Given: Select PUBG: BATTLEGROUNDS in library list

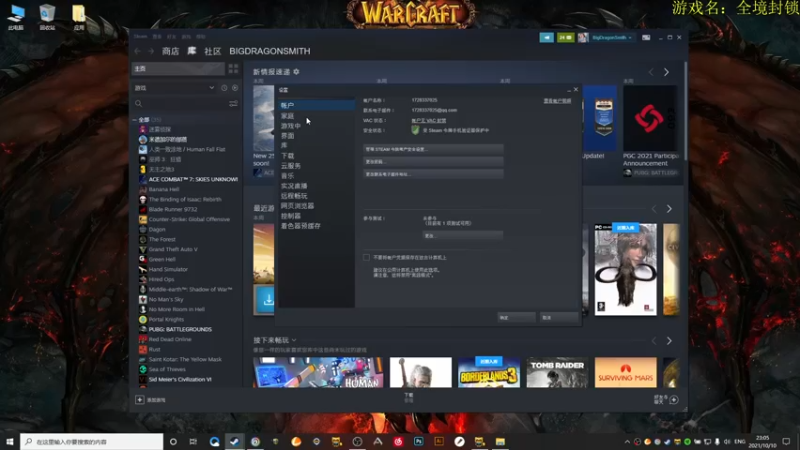Looking at the screenshot, I should pyautogui.click(x=180, y=330).
